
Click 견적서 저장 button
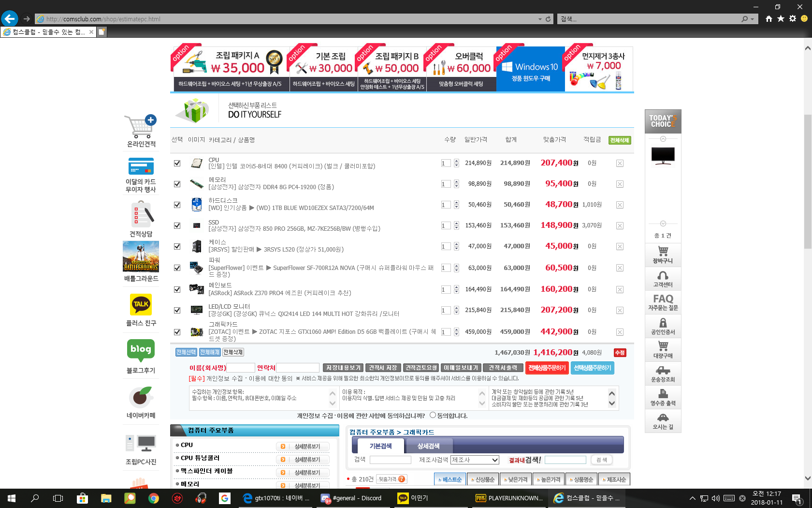click(383, 368)
